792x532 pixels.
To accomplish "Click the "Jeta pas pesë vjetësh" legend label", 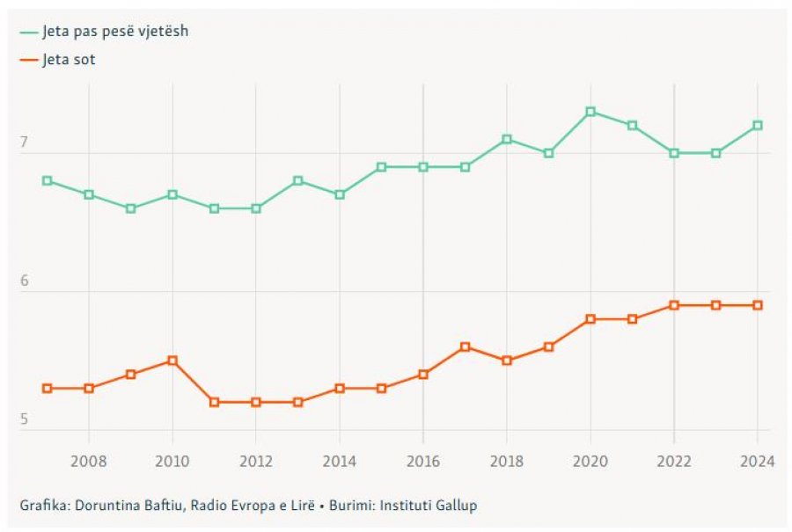I will pyautogui.click(x=115, y=32).
